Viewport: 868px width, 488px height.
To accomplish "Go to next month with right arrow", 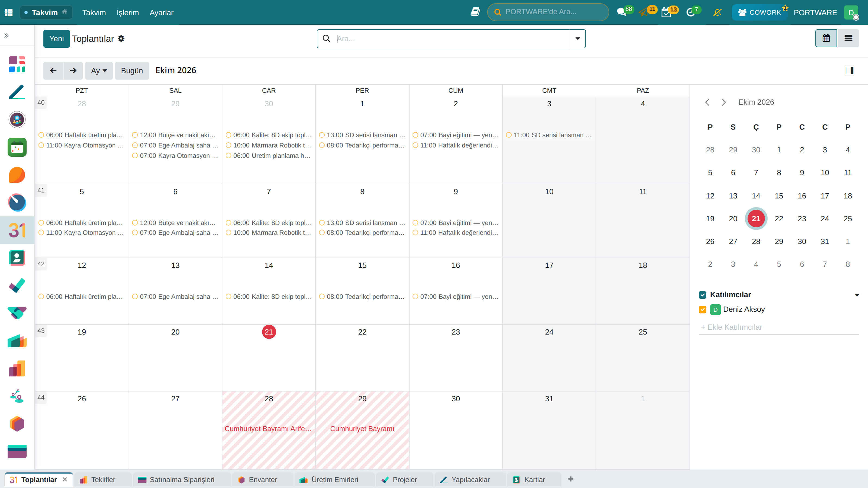I will (73, 70).
